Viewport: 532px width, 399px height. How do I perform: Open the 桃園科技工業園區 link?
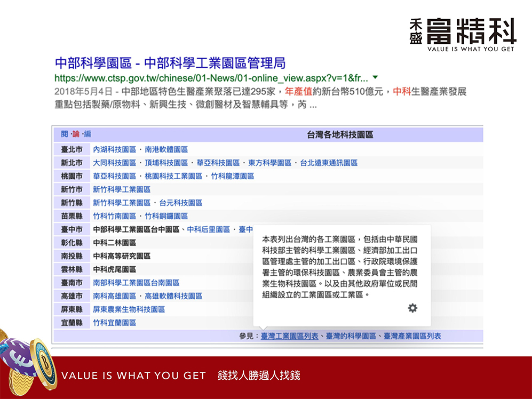coord(173,176)
